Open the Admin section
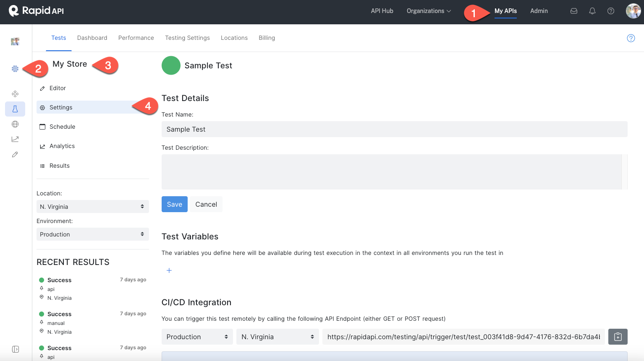 [x=539, y=11]
